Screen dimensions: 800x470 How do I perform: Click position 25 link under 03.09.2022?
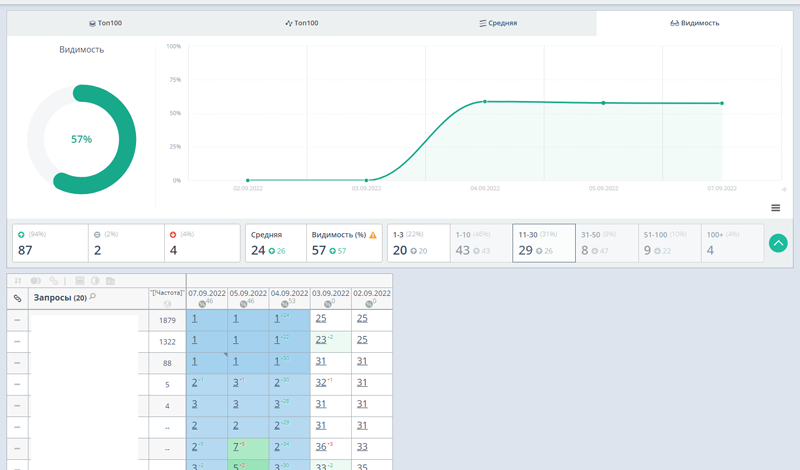click(321, 318)
